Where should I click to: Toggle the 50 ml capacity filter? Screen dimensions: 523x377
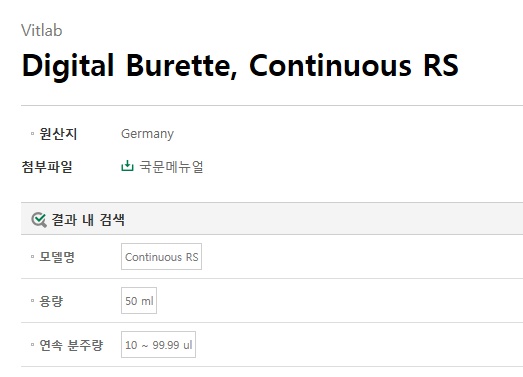point(139,301)
